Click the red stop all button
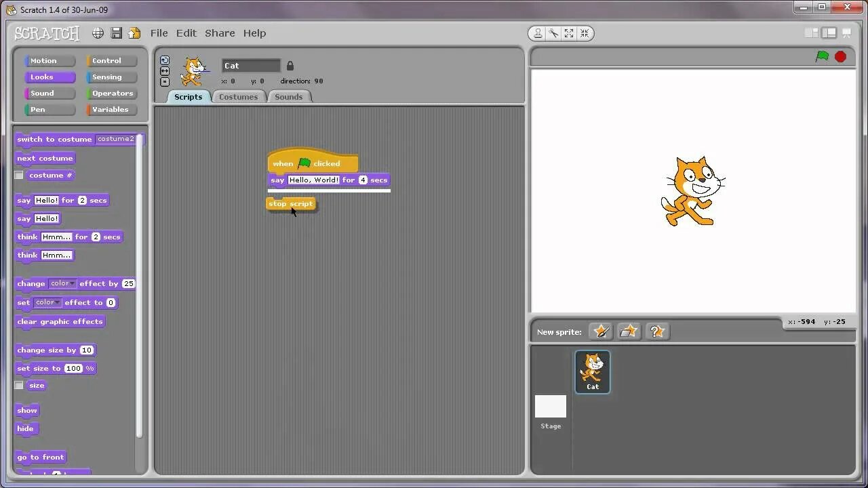The width and height of the screenshot is (868, 488). coord(841,57)
